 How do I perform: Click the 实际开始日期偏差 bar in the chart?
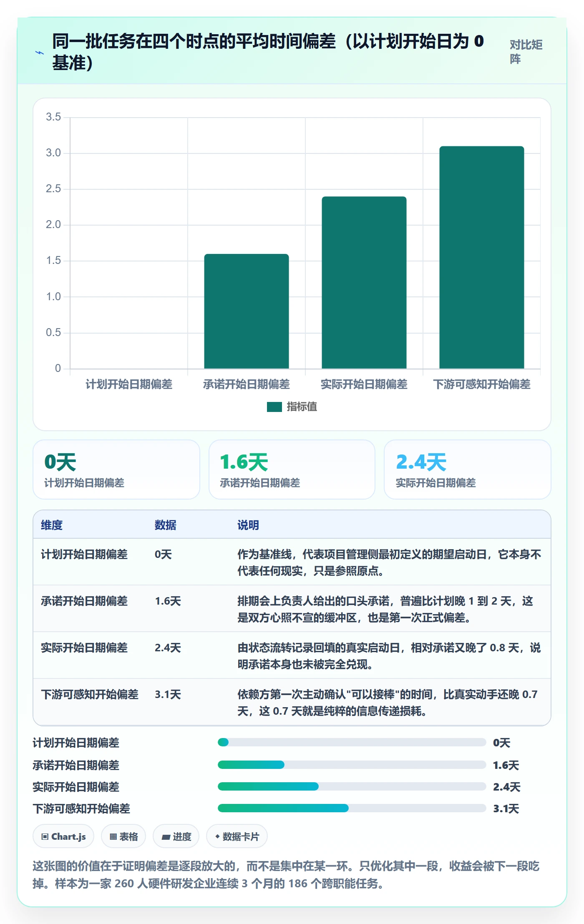point(364,283)
